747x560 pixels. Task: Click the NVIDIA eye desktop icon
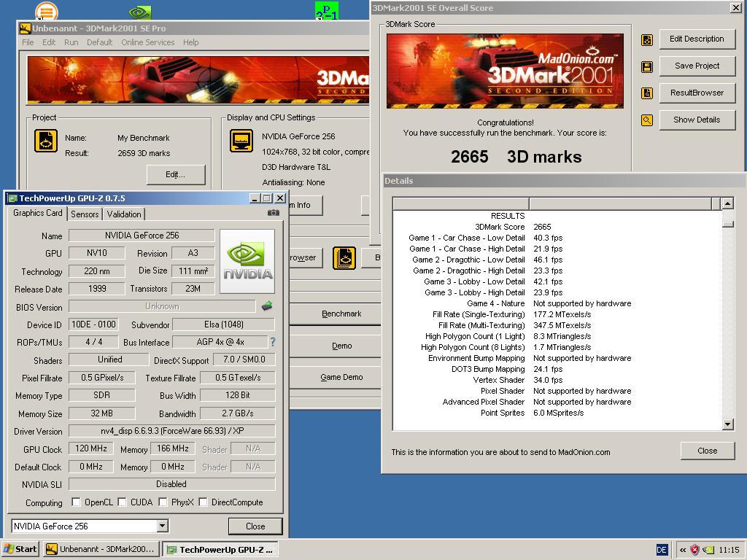[x=140, y=12]
